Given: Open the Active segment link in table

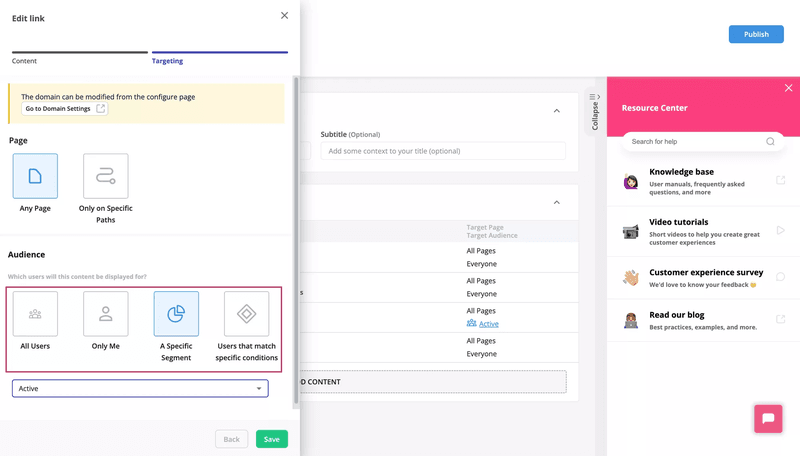Looking at the screenshot, I should click(489, 324).
